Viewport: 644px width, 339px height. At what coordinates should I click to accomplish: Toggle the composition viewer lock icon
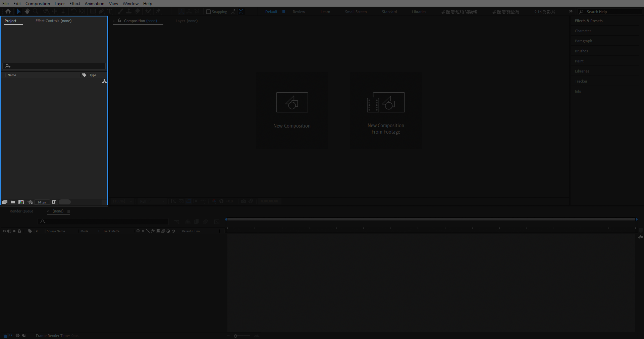(119, 21)
